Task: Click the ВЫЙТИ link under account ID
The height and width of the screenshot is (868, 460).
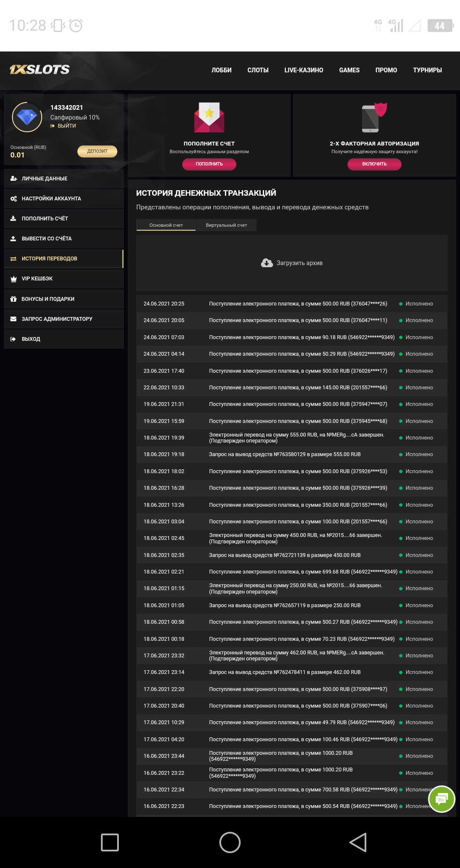Action: tap(66, 126)
